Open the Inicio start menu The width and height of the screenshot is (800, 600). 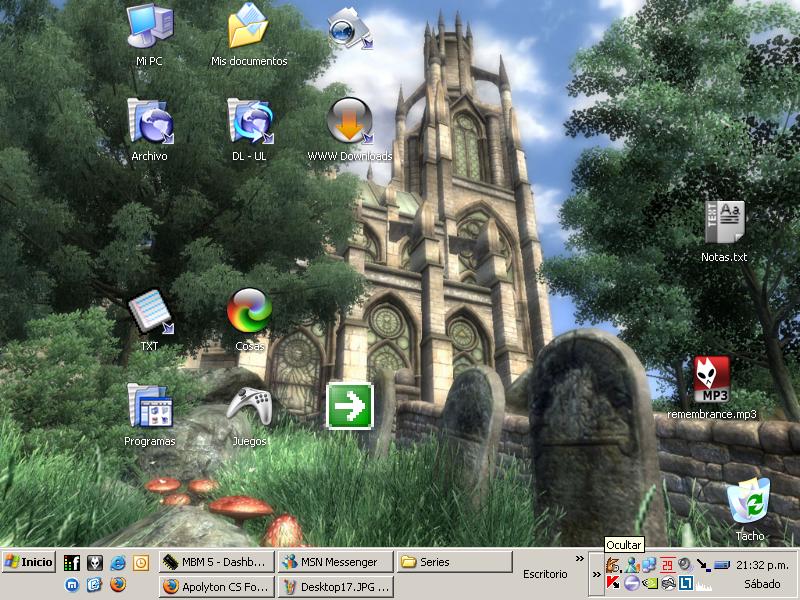29,562
